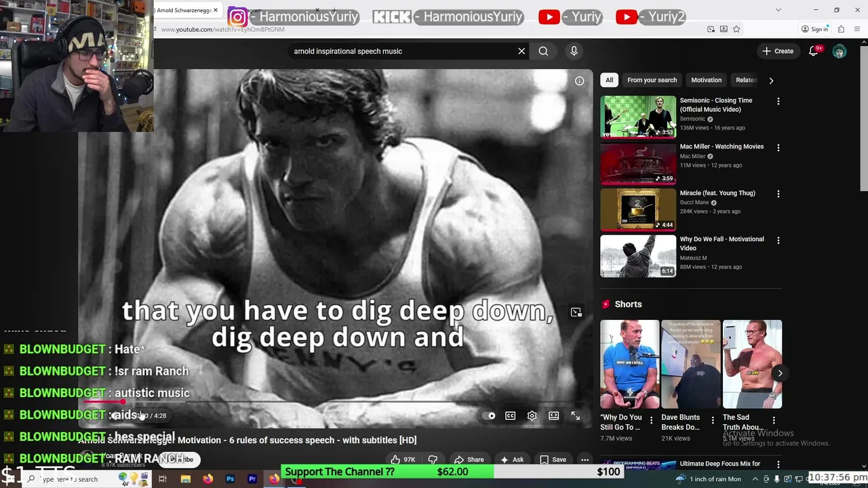
Task: Open options for 'Why Do You Still Go To' short
Action: [x=651, y=421]
